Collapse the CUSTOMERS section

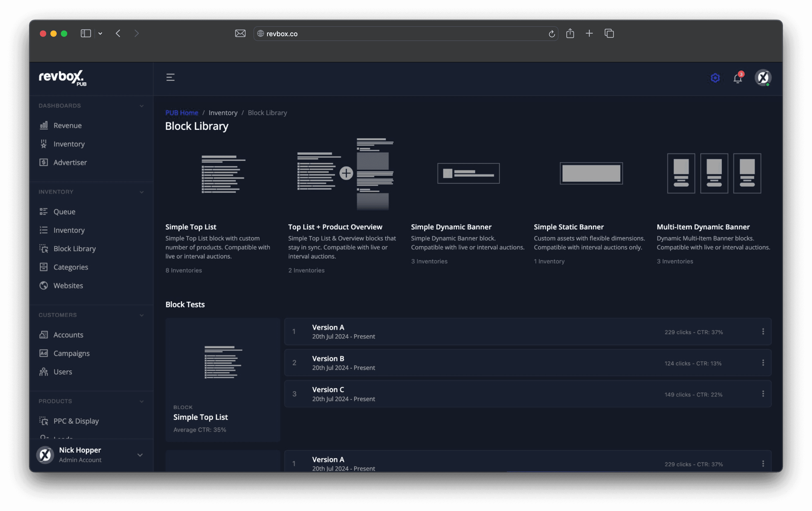[142, 315]
